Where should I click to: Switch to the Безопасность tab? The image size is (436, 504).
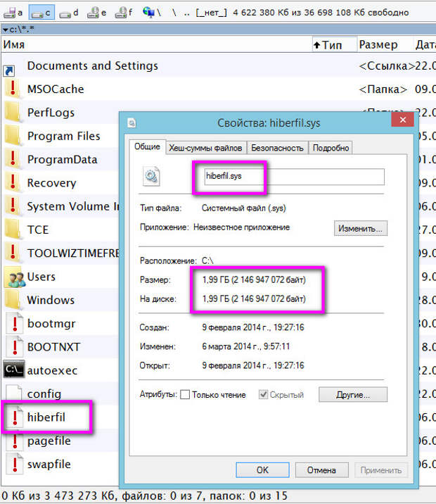point(277,148)
